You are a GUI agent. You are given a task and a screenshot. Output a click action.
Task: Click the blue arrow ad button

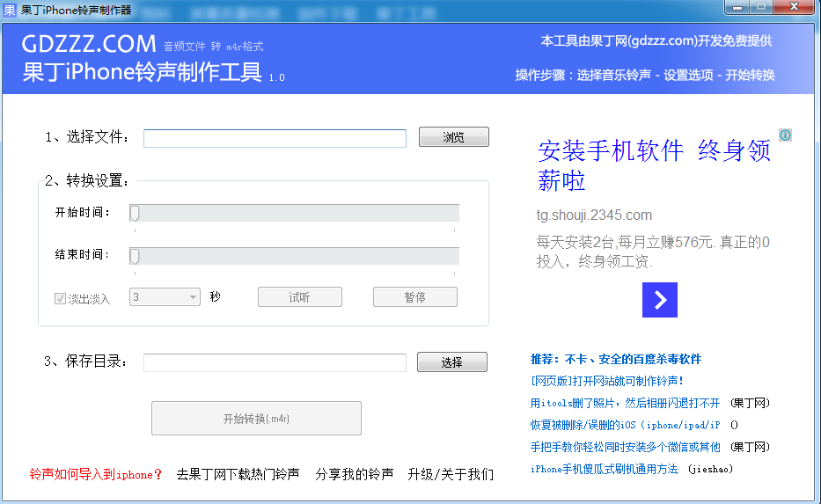click(x=659, y=300)
